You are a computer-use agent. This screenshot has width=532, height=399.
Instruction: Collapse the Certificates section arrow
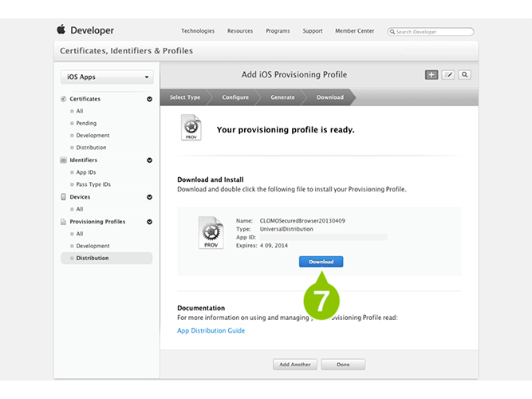pos(149,99)
